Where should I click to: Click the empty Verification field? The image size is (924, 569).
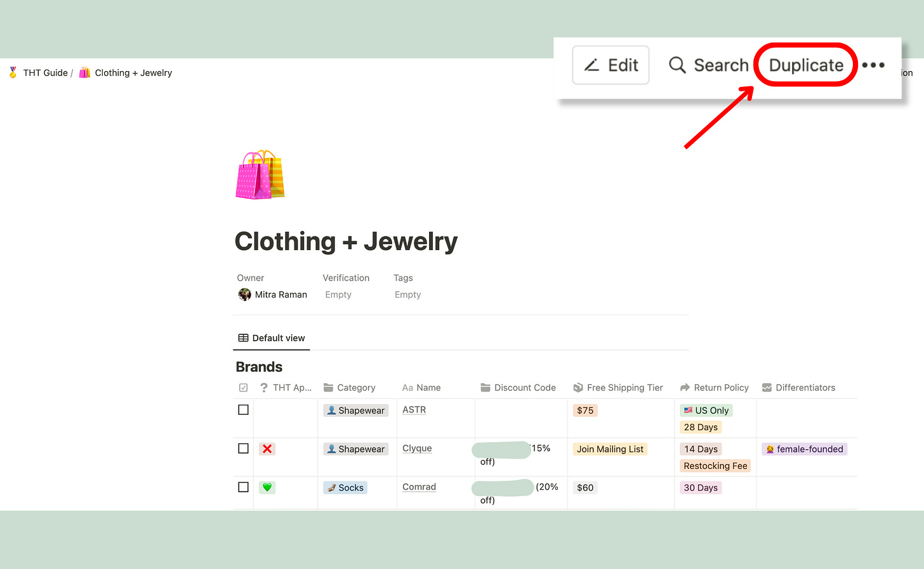tap(338, 294)
